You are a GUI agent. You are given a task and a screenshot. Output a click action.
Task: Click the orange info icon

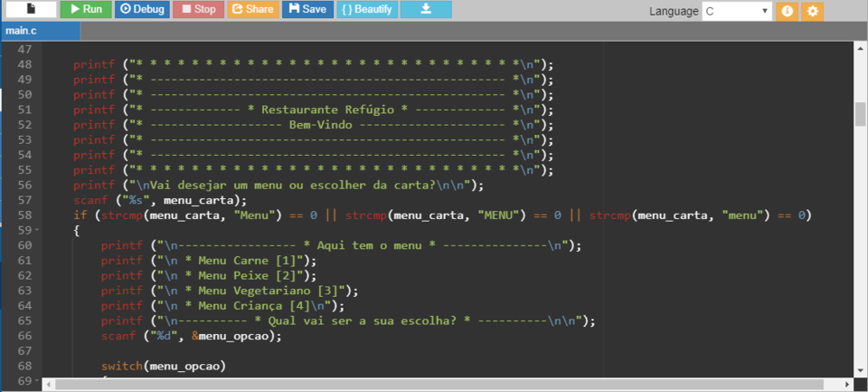(x=788, y=12)
